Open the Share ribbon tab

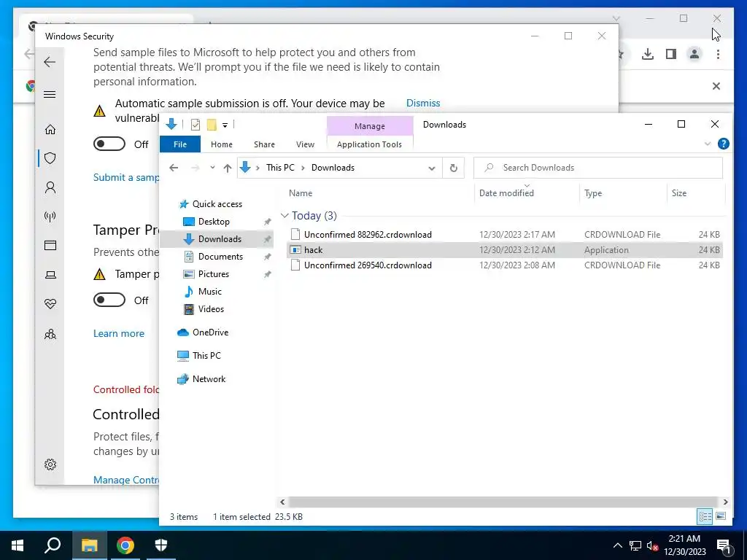(x=264, y=144)
